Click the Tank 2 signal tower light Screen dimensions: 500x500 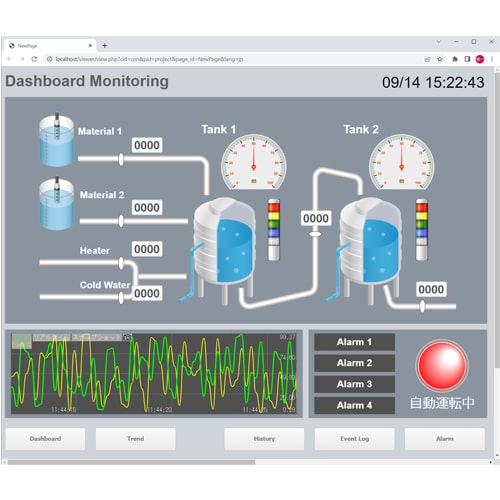click(421, 230)
